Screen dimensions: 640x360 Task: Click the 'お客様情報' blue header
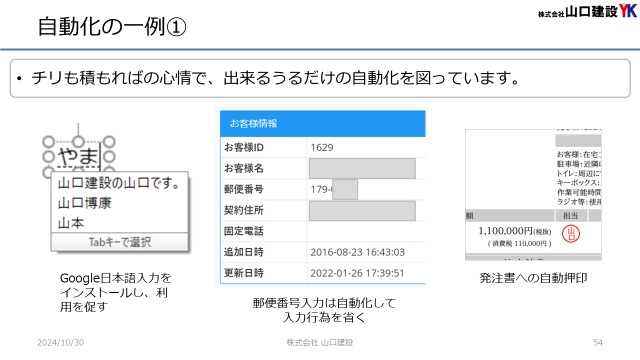[x=322, y=123]
